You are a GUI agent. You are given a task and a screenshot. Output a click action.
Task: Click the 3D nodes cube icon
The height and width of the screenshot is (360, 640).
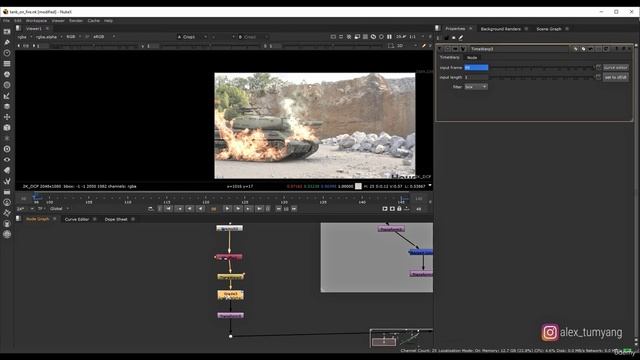[x=7, y=127]
